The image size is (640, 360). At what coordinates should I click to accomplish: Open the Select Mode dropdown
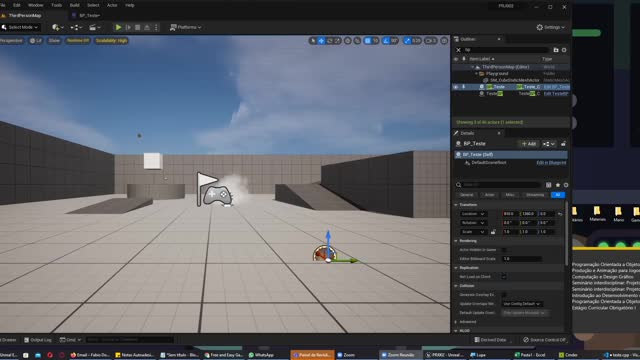coord(20,27)
